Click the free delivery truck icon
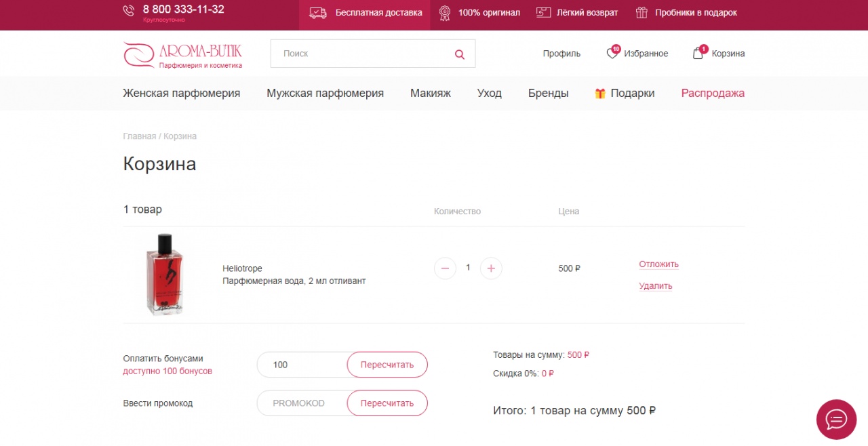 pyautogui.click(x=318, y=13)
